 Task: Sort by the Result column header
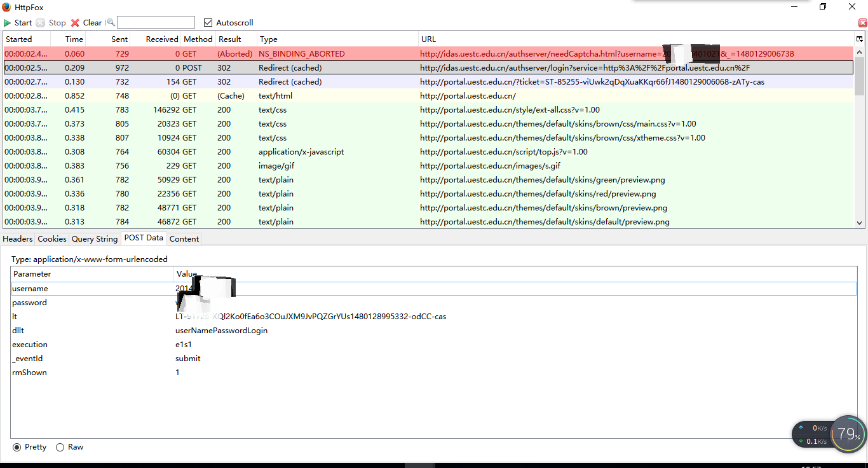(236, 39)
